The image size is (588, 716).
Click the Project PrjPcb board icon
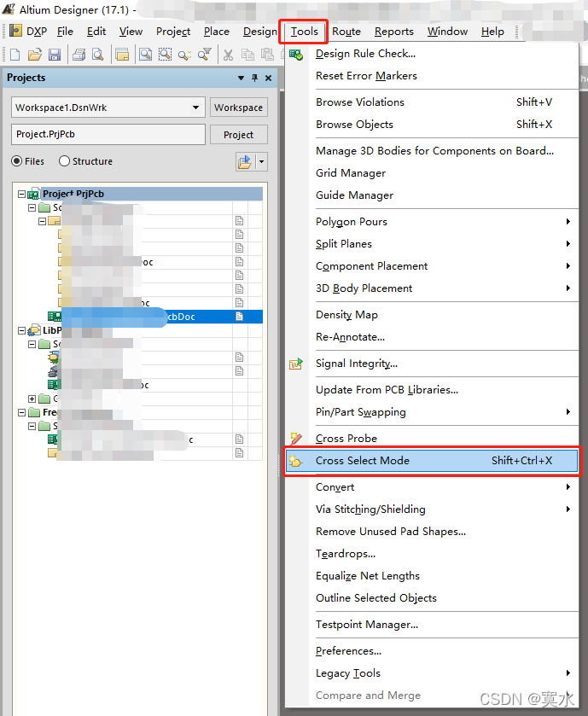[x=33, y=195]
